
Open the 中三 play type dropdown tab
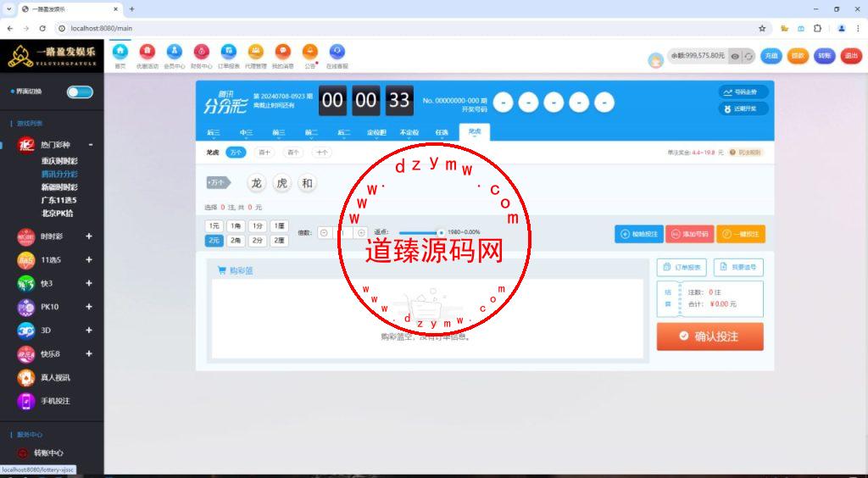click(246, 133)
